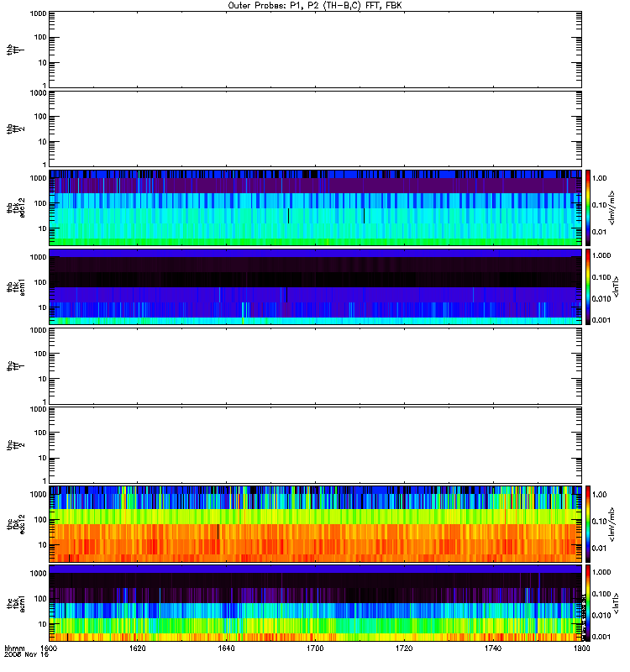Click the thc fbk scm1 color bar

point(588,603)
